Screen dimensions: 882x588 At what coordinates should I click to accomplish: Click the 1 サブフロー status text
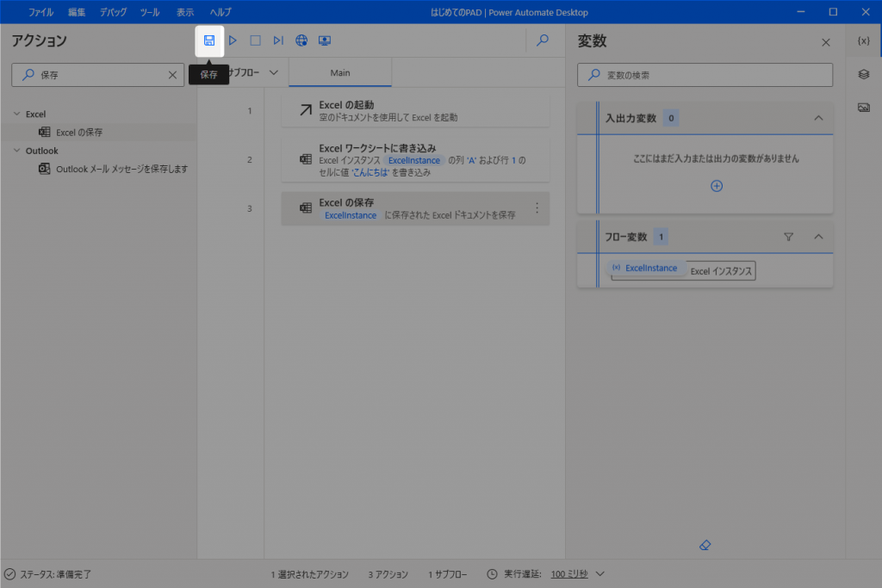click(x=448, y=574)
